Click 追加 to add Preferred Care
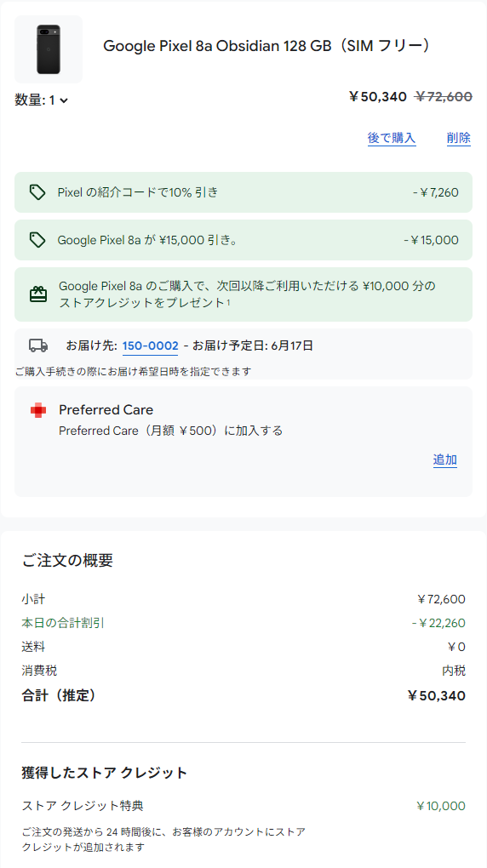The height and width of the screenshot is (868, 487). pyautogui.click(x=445, y=460)
